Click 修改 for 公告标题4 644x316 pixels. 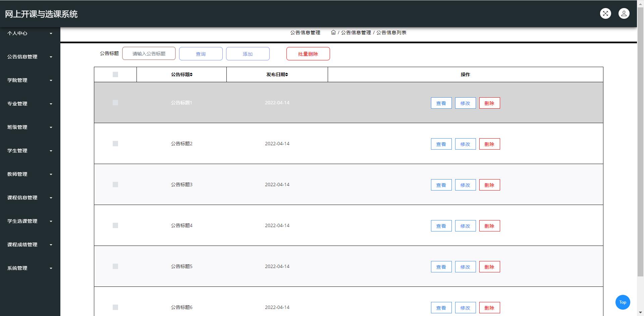(466, 226)
